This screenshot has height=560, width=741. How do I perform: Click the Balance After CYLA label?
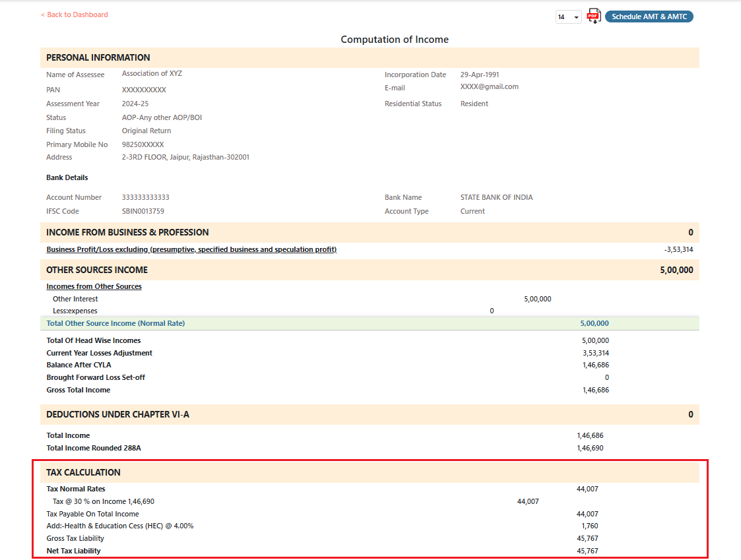(x=79, y=365)
